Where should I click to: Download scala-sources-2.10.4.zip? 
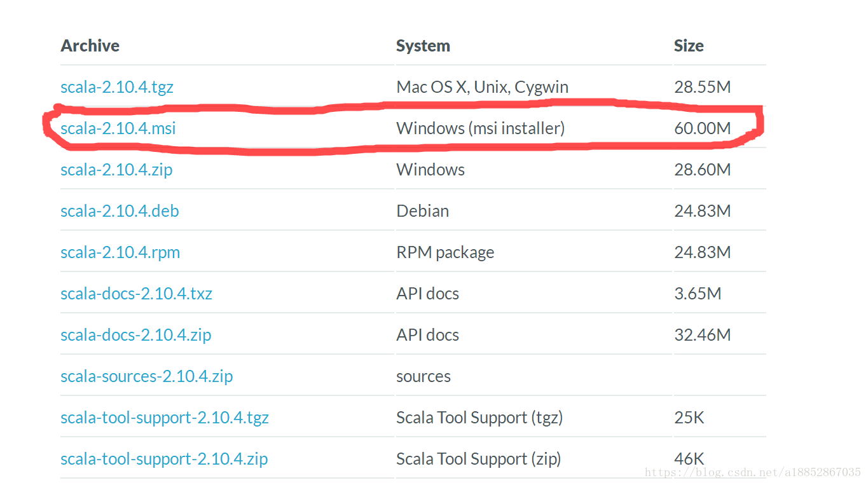click(146, 376)
